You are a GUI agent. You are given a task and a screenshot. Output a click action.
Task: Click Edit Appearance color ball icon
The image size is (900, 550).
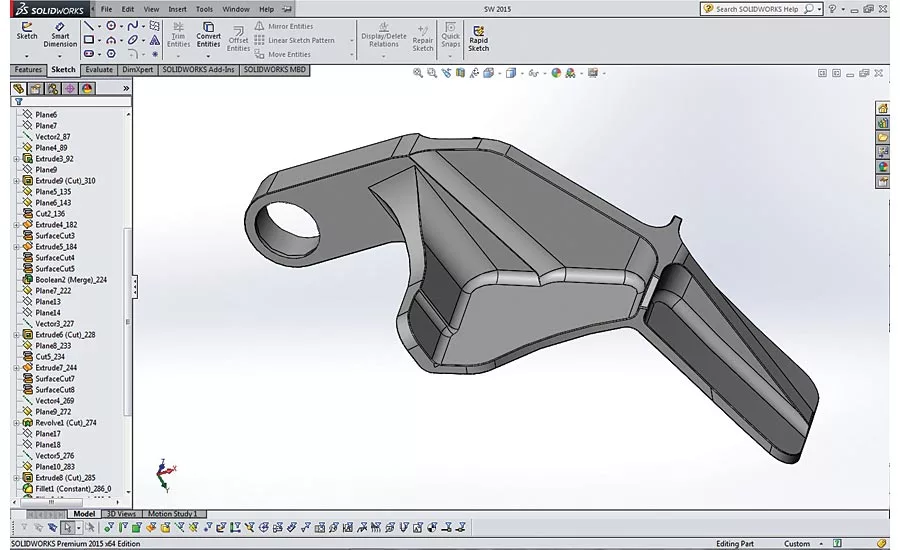556,73
